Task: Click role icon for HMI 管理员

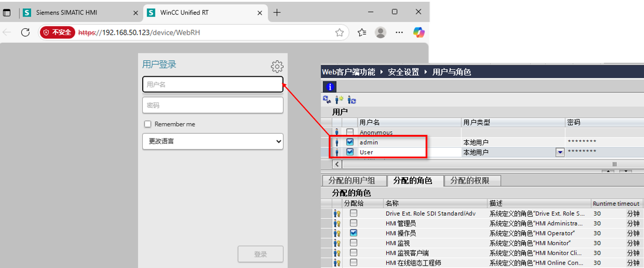Action: [x=337, y=223]
